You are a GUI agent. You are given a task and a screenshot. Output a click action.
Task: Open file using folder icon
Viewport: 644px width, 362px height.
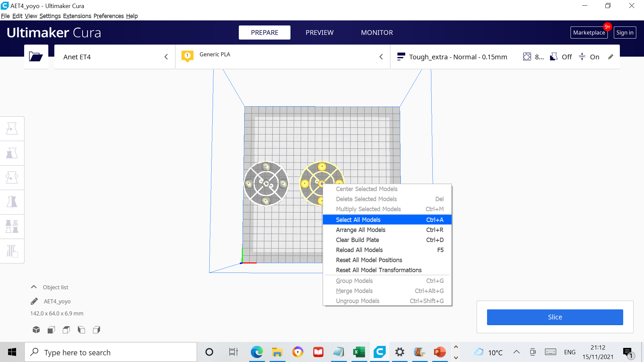[36, 57]
